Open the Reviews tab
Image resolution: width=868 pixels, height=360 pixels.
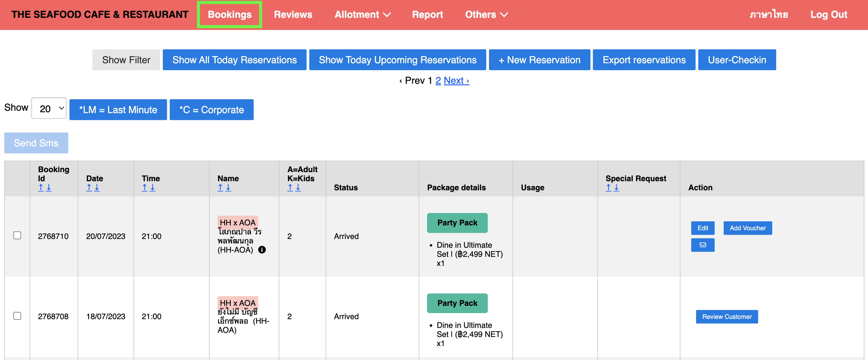click(x=293, y=15)
